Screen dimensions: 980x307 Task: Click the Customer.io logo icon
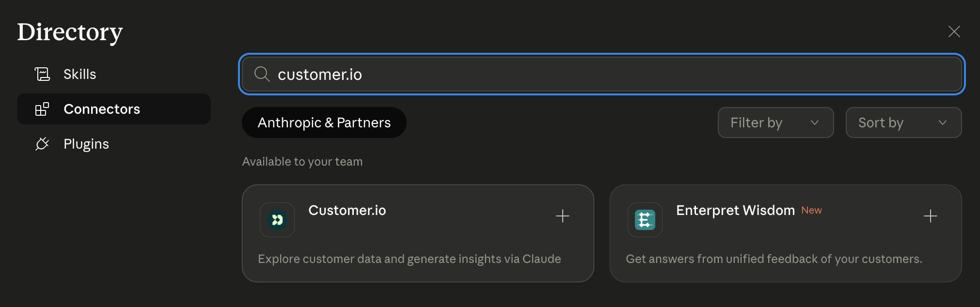pos(277,219)
